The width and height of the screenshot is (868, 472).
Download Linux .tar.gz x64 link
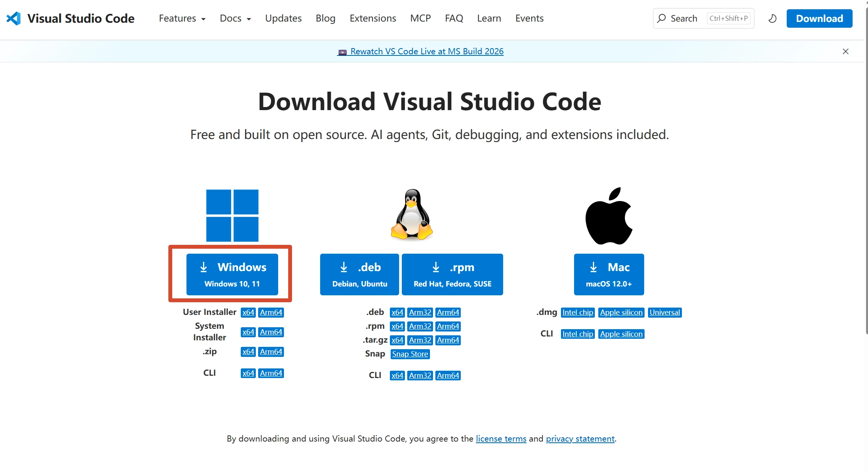(397, 340)
